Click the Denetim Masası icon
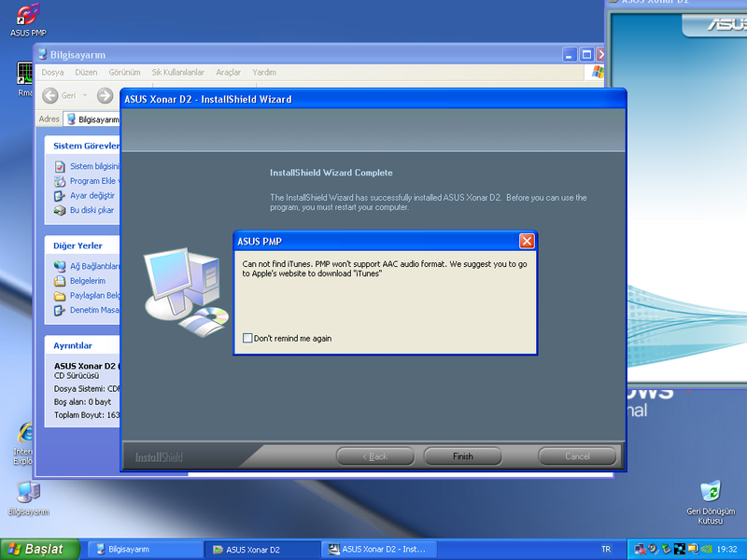Screen dimensions: 747x560 point(60,311)
